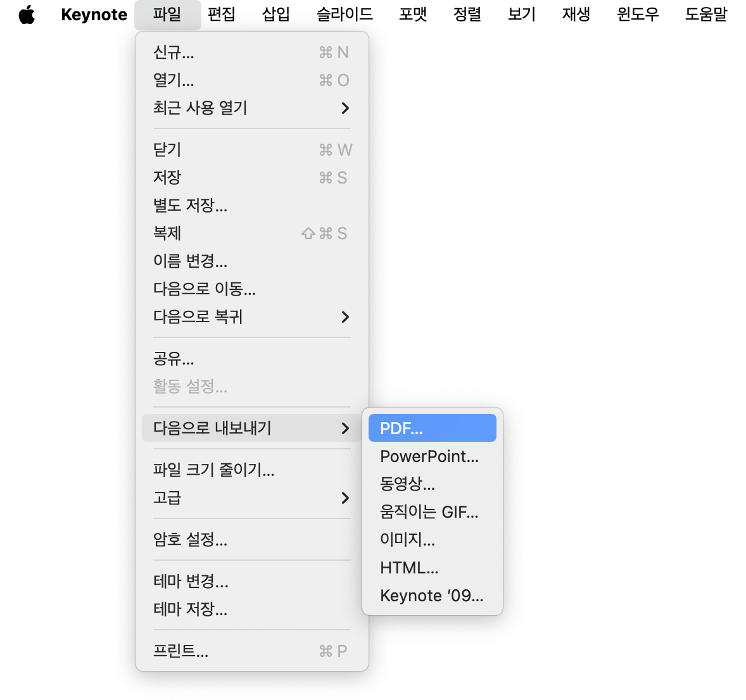Open the Apple logo menu
The width and height of the screenshot is (746, 700).
(x=27, y=15)
